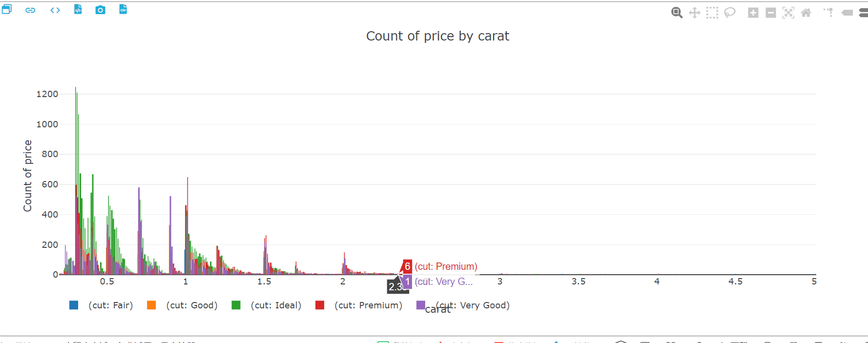Click the link icon at top left
Image resolution: width=868 pixels, height=343 pixels.
[30, 10]
